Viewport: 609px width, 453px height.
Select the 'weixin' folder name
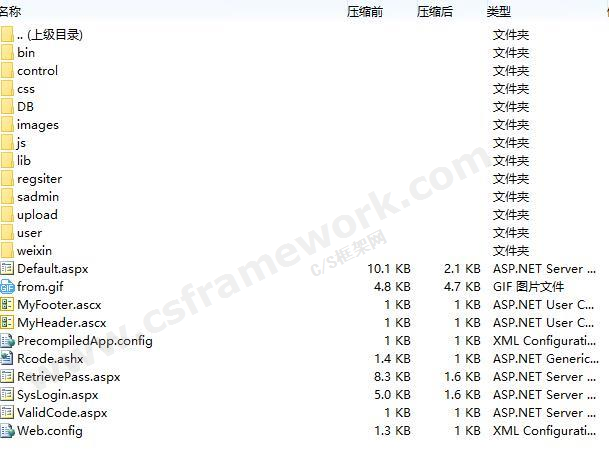point(34,251)
